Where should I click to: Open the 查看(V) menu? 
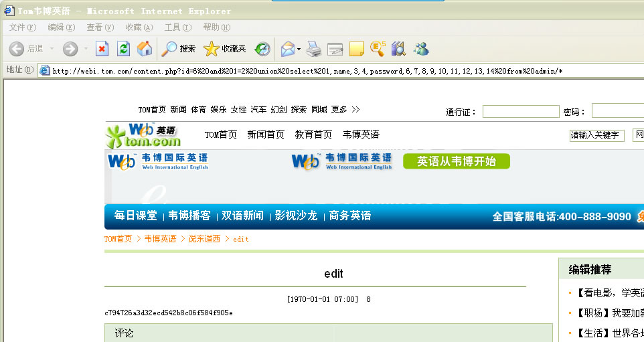pos(100,27)
